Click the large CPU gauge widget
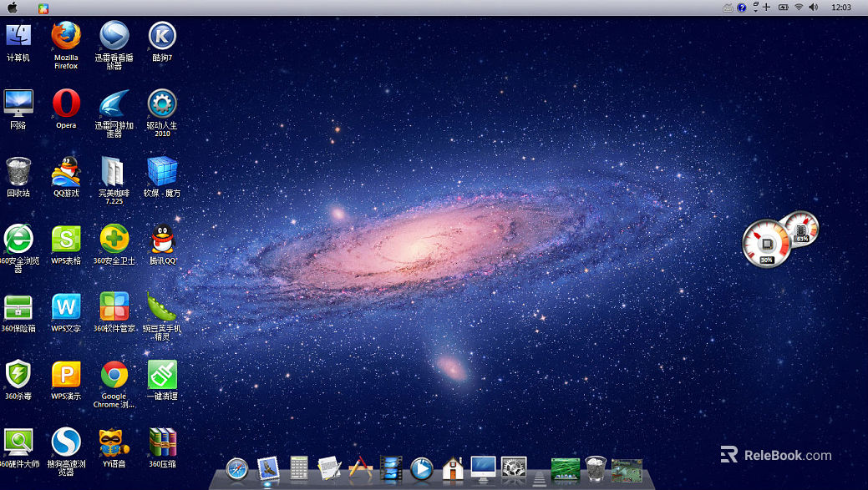868x490 pixels. click(765, 244)
